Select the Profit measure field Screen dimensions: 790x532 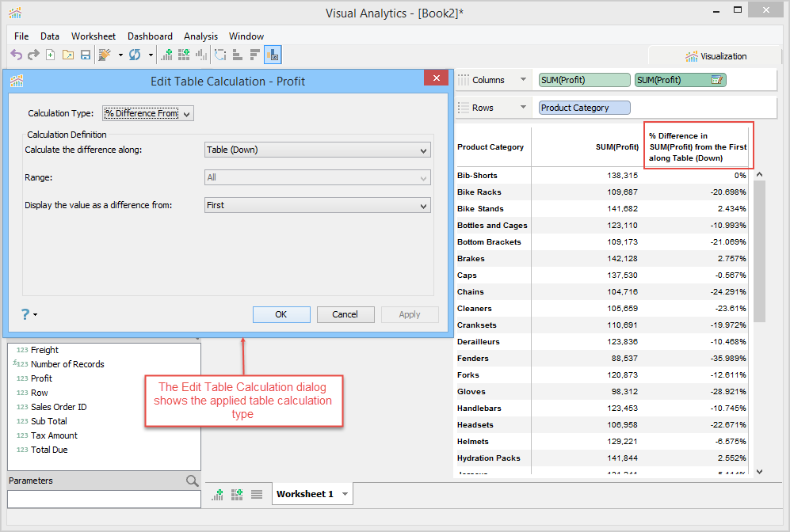coord(41,378)
